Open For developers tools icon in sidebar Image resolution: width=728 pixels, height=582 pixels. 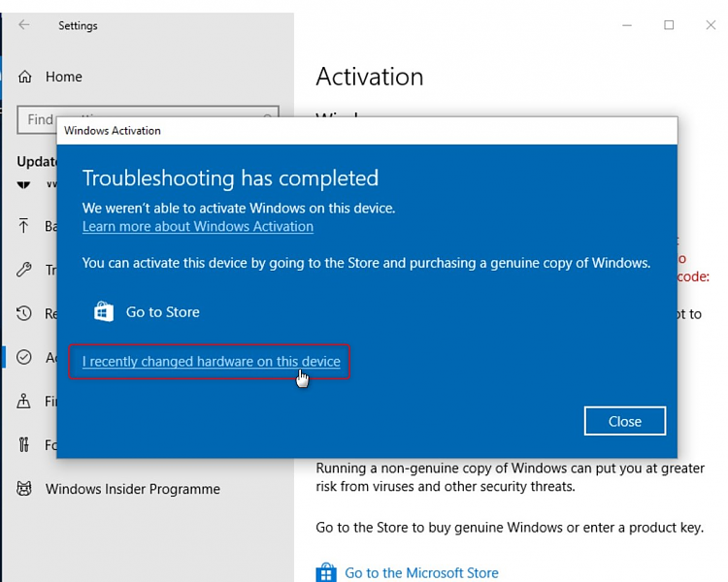(23, 444)
